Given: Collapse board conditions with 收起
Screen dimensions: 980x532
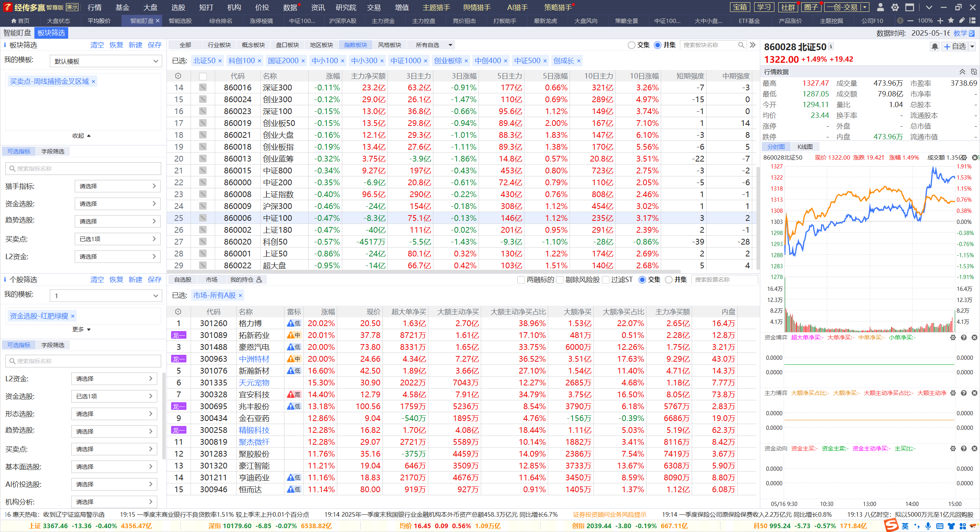Looking at the screenshot, I should 81,136.
